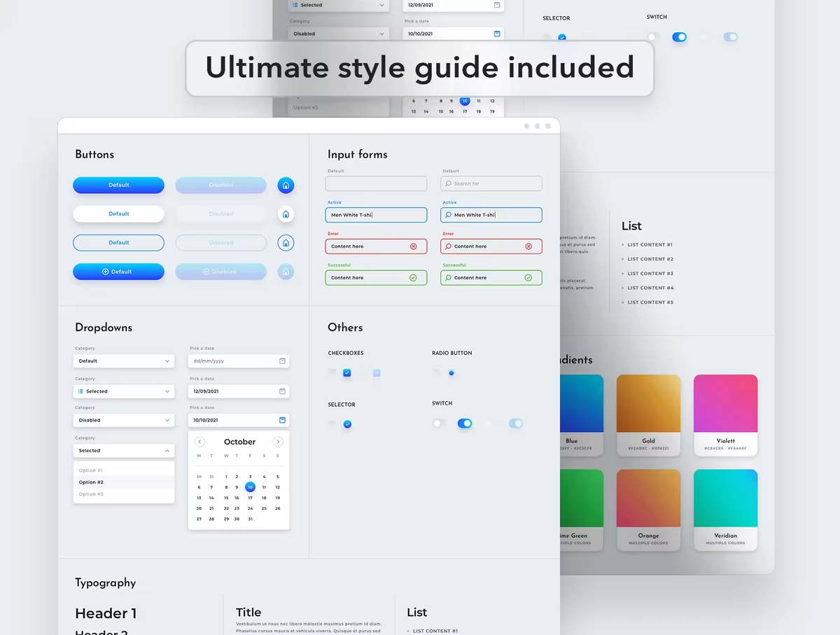Click the outlined round home icon button
The image size is (840, 635).
tap(286, 243)
